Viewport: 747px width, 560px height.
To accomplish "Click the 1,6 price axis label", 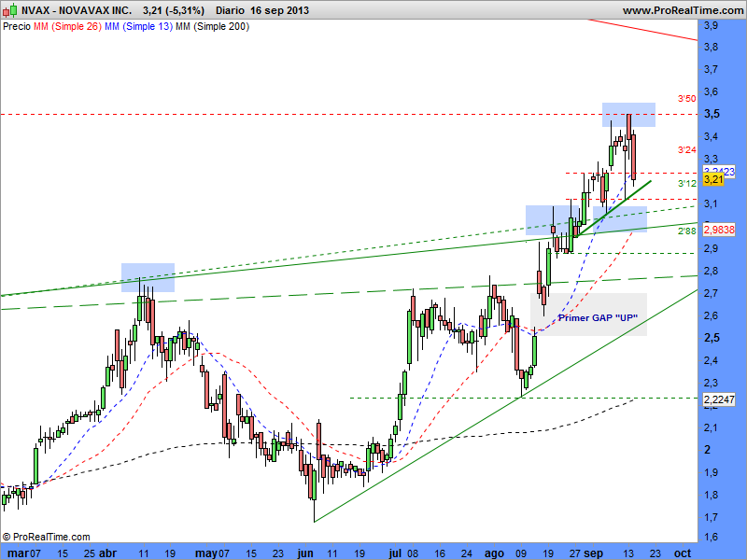I will (712, 537).
